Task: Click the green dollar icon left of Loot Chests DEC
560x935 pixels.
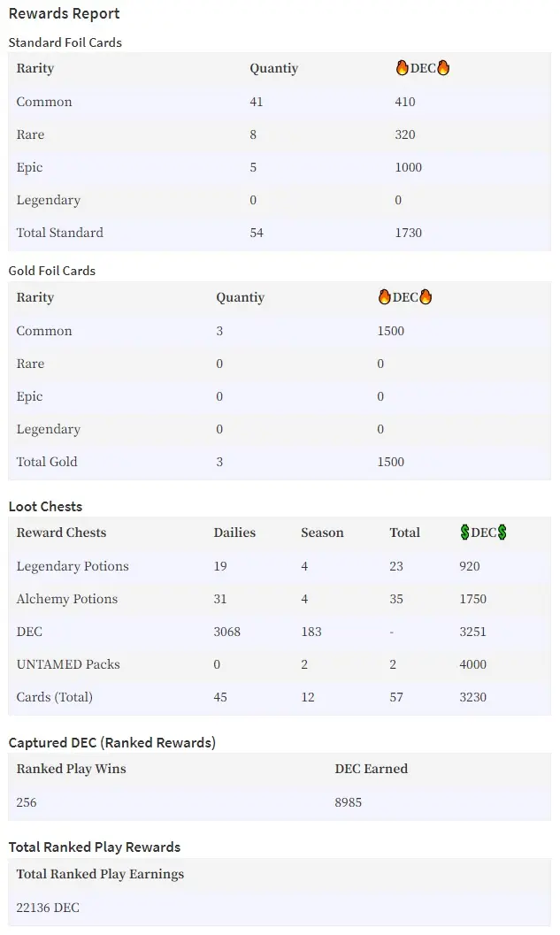Action: pos(465,532)
